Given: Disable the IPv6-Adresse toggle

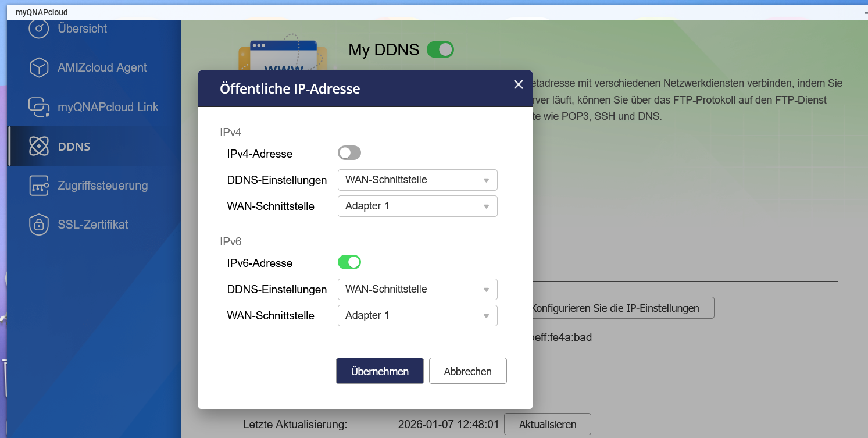Looking at the screenshot, I should pyautogui.click(x=349, y=262).
